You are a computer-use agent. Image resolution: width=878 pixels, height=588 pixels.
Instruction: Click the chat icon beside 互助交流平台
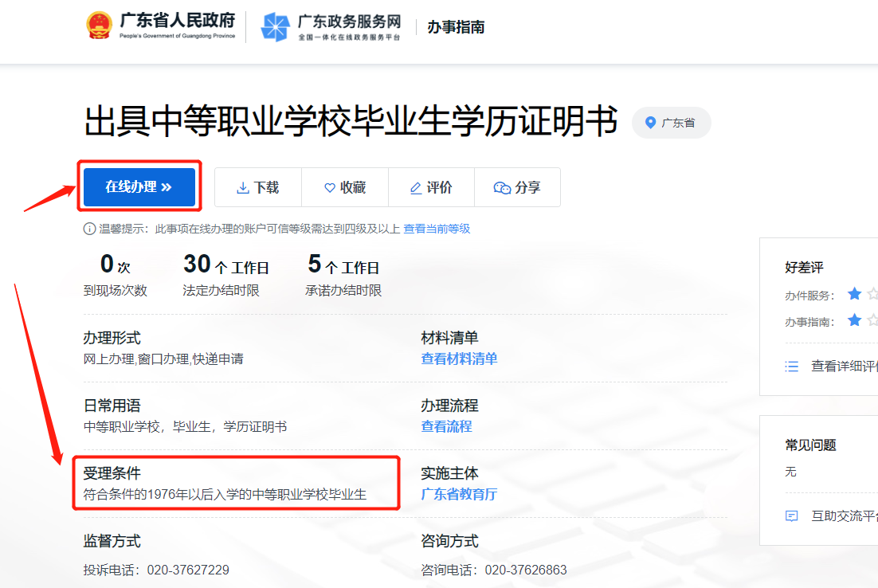click(790, 516)
